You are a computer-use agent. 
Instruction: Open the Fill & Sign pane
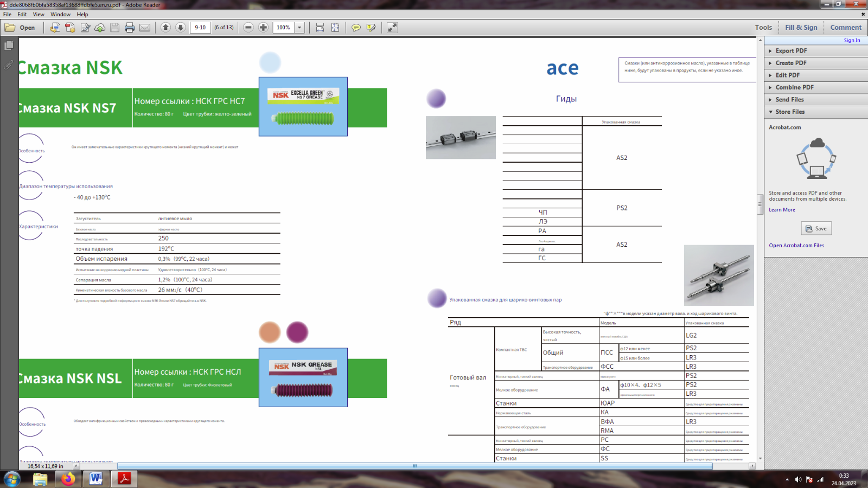801,27
